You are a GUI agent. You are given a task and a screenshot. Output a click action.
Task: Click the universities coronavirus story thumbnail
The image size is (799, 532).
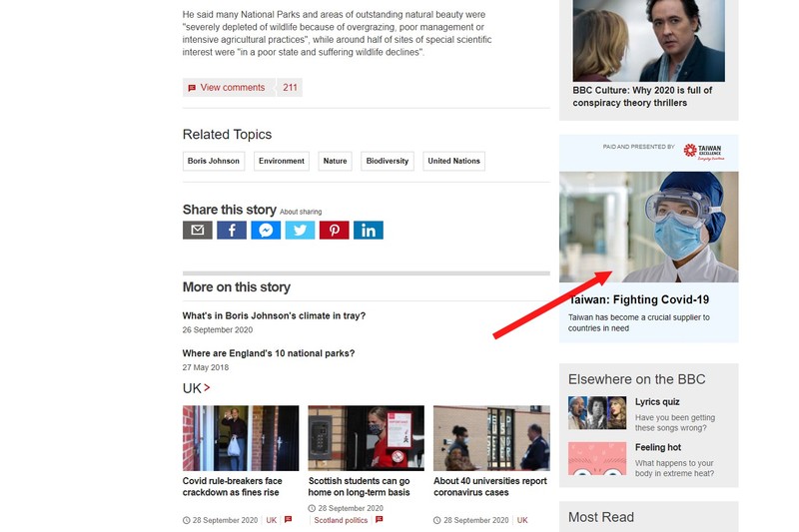click(x=491, y=438)
